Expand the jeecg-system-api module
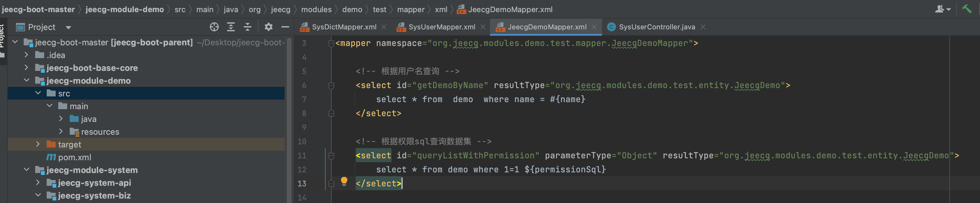 38,183
